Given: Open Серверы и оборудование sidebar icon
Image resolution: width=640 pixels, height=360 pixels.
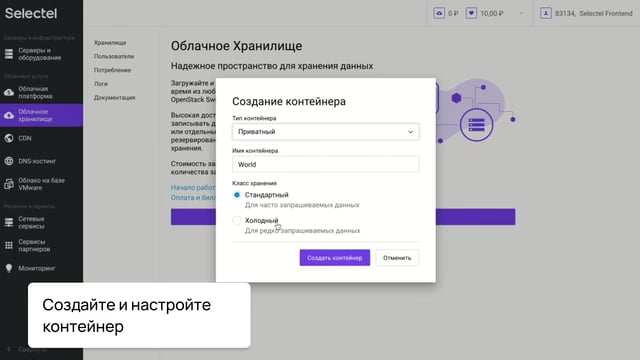Looking at the screenshot, I should pyautogui.click(x=9, y=54).
